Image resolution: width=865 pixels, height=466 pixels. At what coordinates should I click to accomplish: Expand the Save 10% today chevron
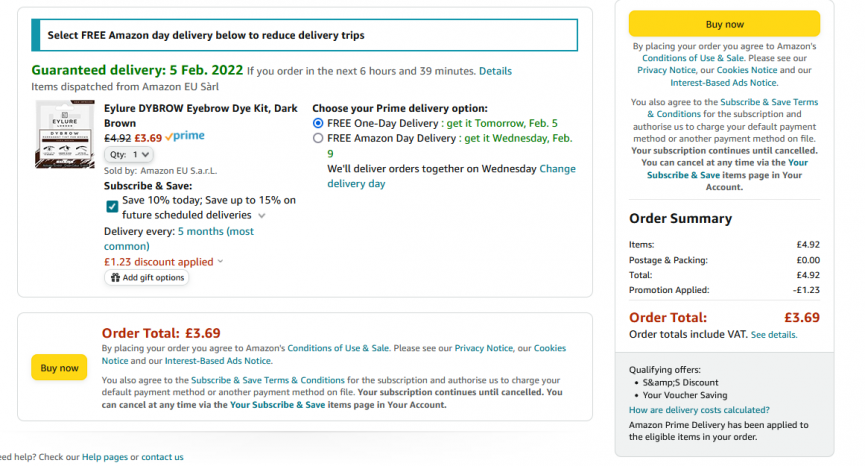tap(261, 216)
